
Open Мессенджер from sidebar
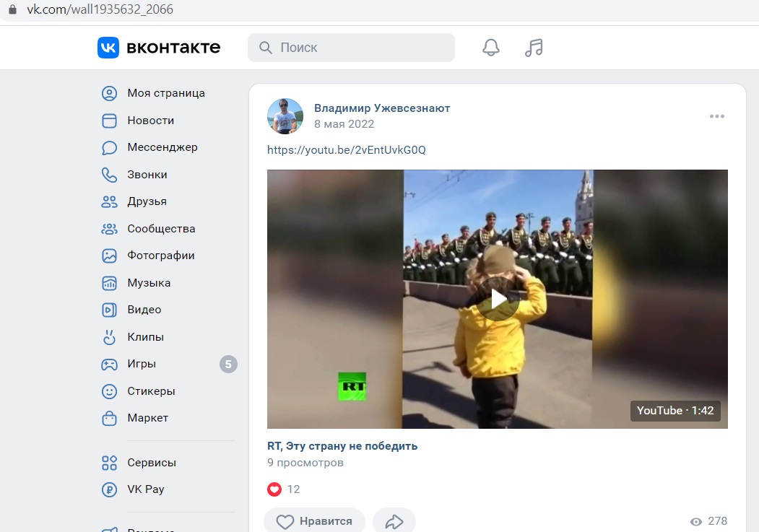point(162,147)
